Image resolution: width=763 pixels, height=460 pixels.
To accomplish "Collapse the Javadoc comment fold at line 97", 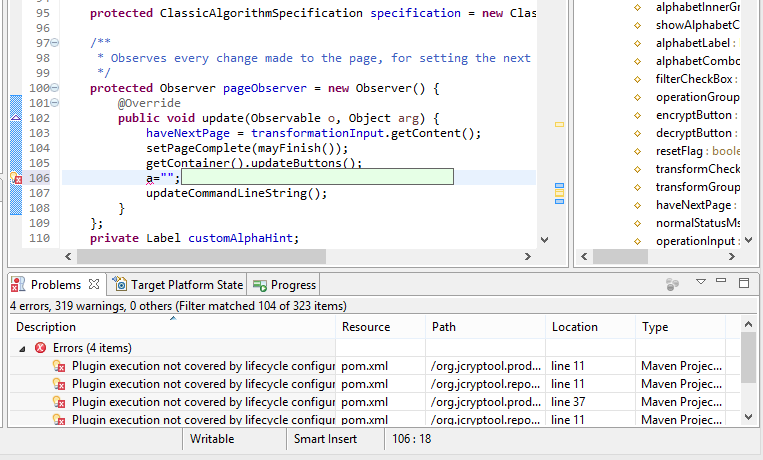I will tap(55, 43).
